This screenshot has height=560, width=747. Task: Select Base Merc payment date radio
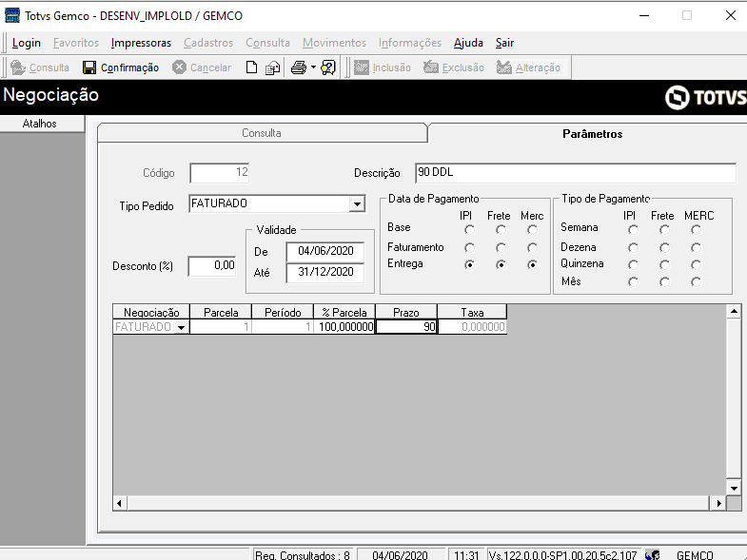pos(532,230)
